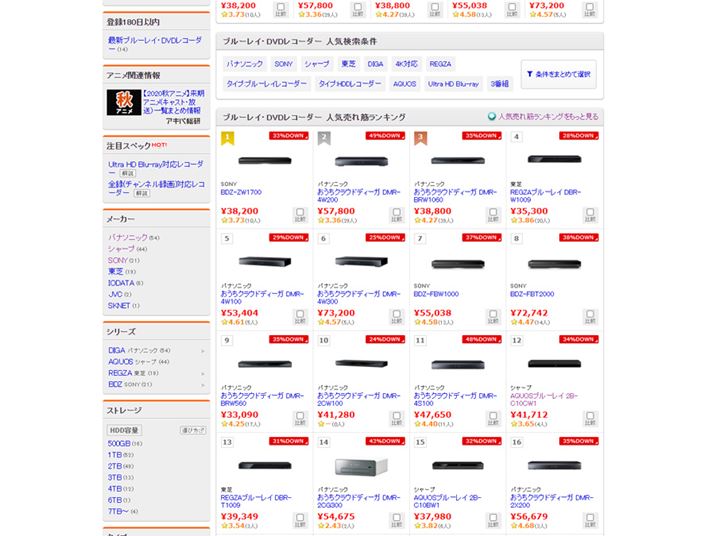The width and height of the screenshot is (715, 536).
Task: Tick compare checkbox for REGZA DBR-W1009
Action: coord(590,214)
